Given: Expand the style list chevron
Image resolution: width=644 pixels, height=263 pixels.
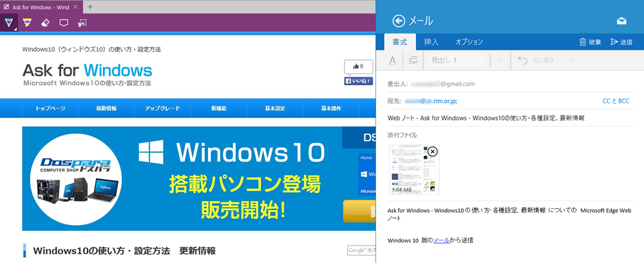Looking at the screenshot, I should coord(500,61).
